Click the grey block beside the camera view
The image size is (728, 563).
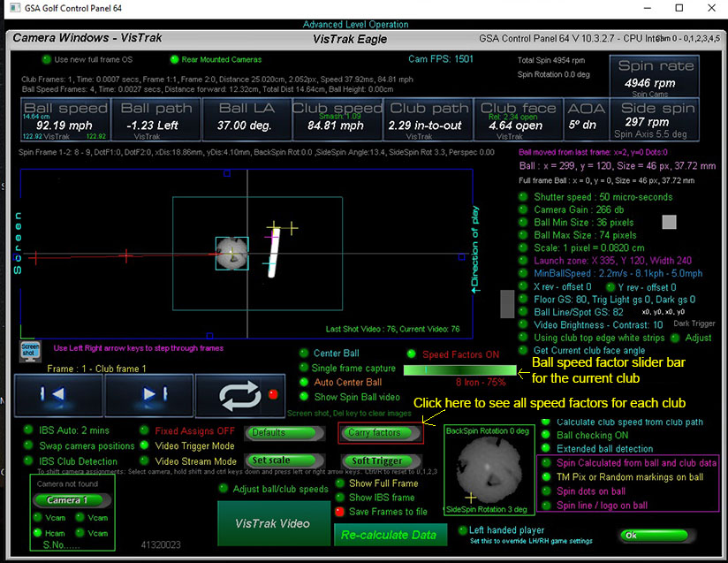507,304
